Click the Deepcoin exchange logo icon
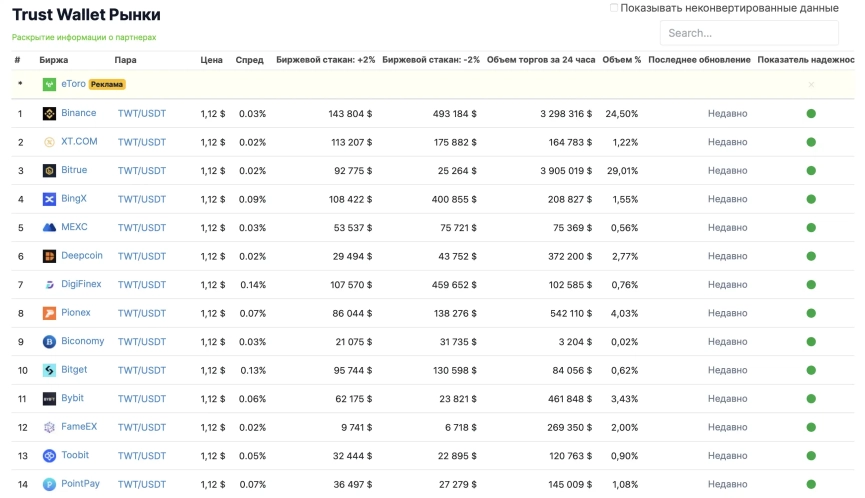 (49, 256)
